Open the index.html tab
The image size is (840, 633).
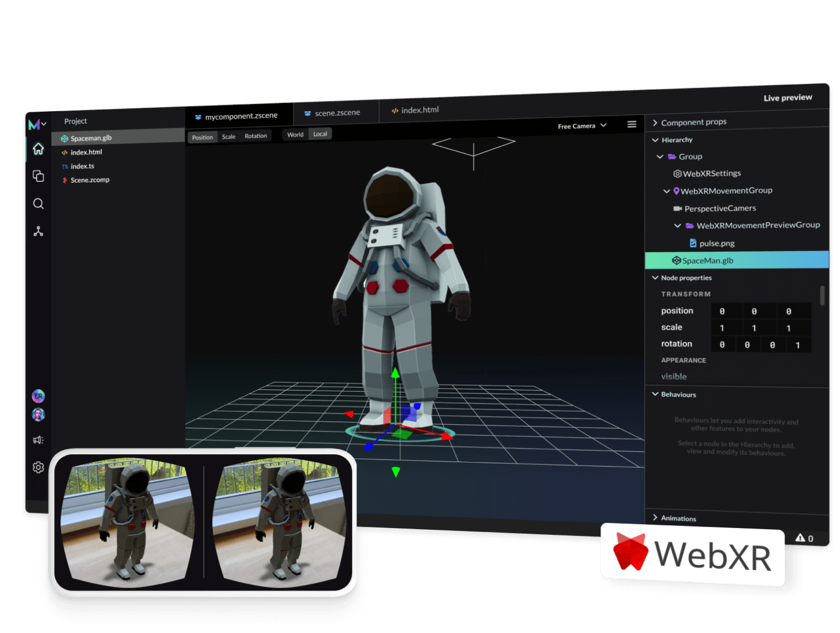coord(420,109)
